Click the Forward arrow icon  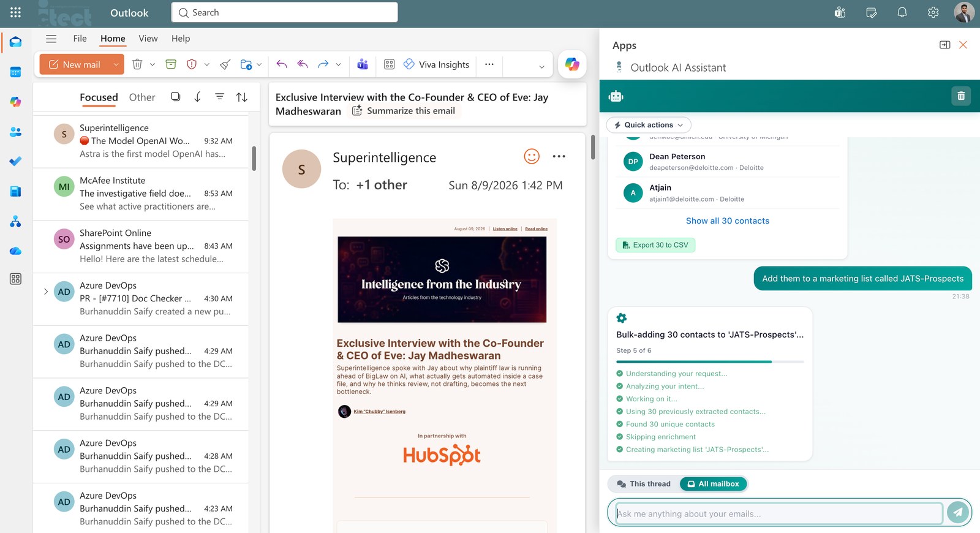pos(323,64)
